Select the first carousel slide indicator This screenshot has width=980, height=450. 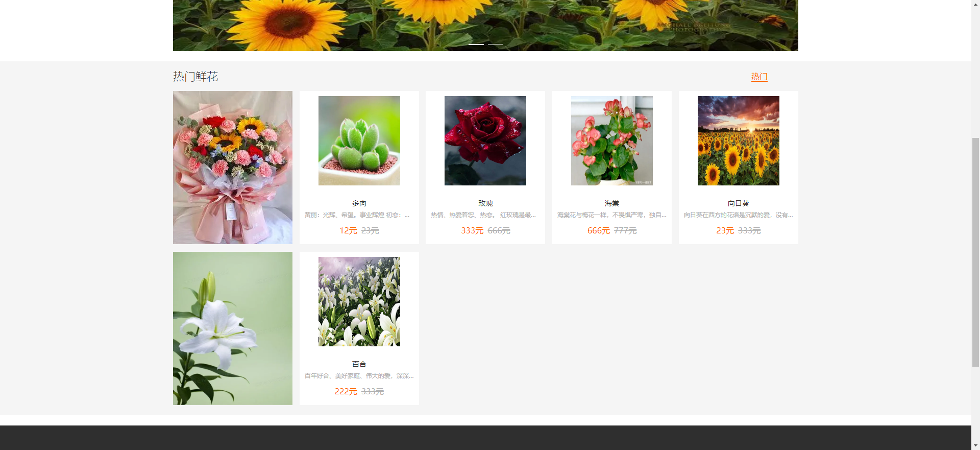pyautogui.click(x=476, y=44)
